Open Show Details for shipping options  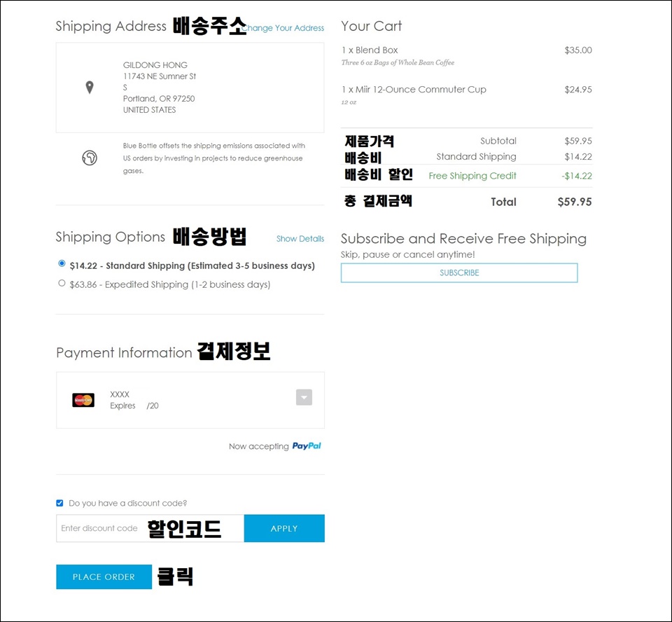(300, 239)
